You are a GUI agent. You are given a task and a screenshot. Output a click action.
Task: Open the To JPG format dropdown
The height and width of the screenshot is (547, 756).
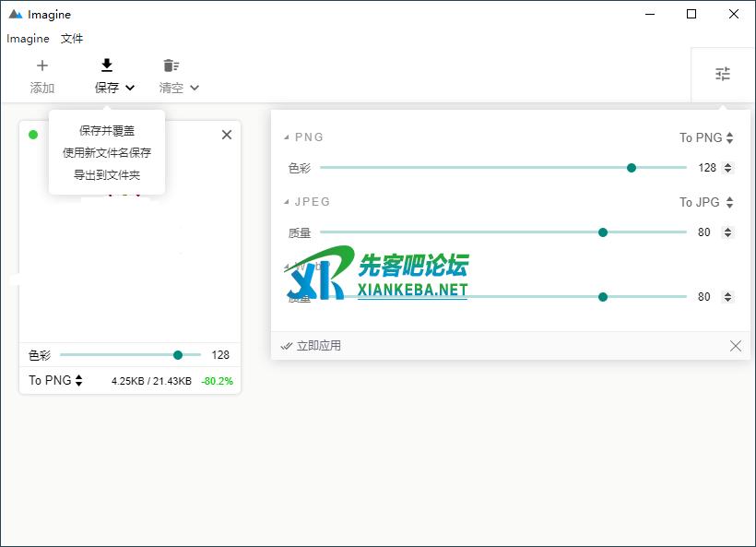pyautogui.click(x=706, y=202)
